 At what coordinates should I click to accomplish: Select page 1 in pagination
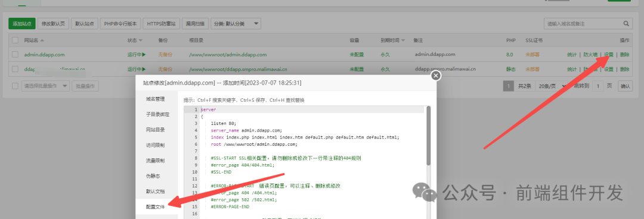point(509,86)
